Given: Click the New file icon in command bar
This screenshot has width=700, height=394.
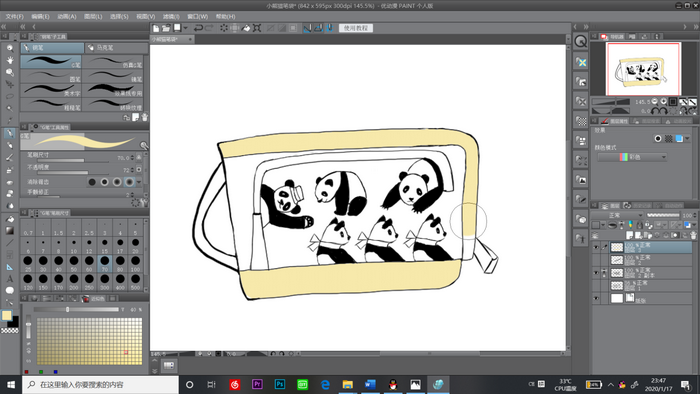Looking at the screenshot, I should (x=156, y=28).
